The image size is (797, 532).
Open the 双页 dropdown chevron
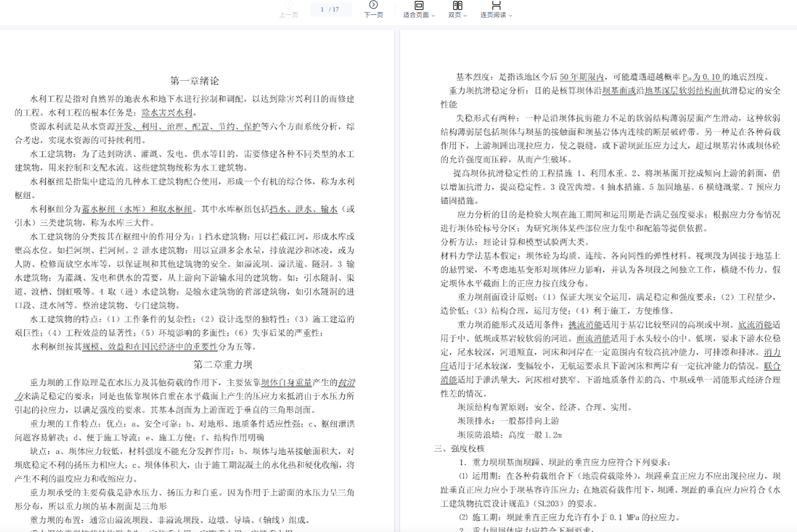465,15
